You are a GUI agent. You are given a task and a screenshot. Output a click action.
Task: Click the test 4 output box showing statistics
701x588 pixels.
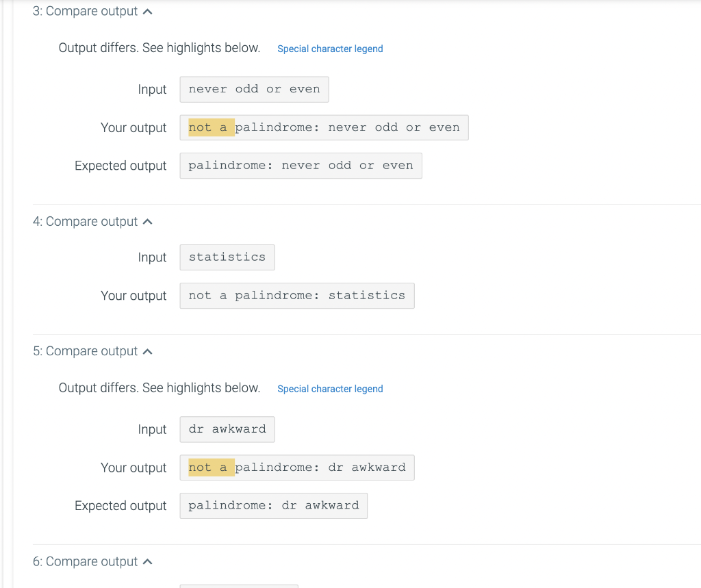pos(296,295)
